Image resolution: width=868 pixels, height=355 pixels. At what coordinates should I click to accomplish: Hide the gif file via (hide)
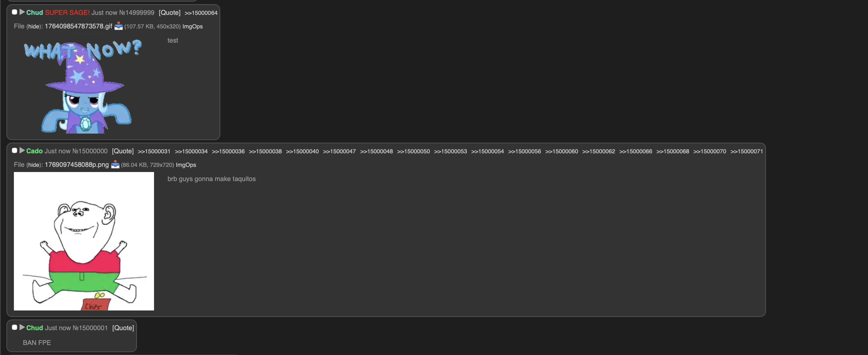coord(34,26)
